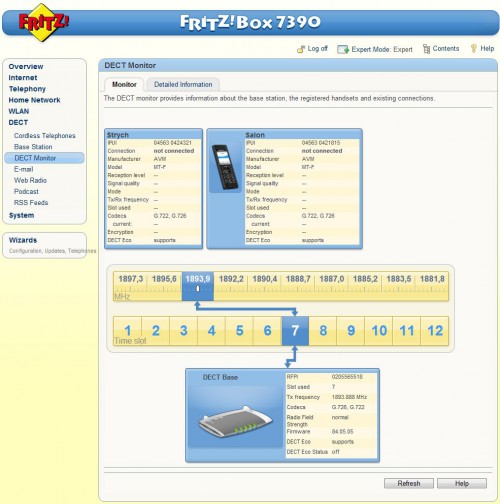
Task: Open Cordless Telephones submenu item
Action: 45,136
